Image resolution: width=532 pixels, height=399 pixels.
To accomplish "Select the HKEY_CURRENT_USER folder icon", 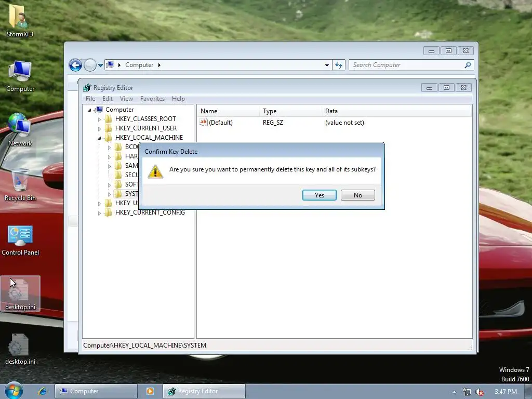I will tap(108, 128).
